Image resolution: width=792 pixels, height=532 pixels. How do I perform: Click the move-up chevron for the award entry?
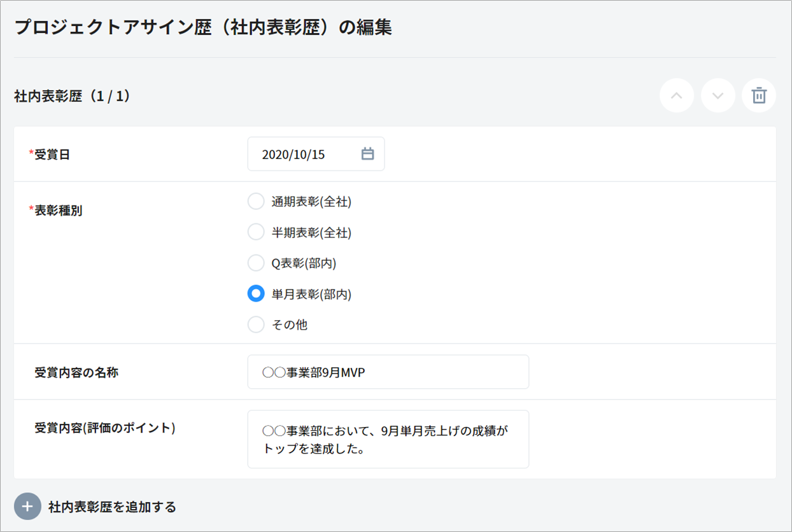(677, 96)
